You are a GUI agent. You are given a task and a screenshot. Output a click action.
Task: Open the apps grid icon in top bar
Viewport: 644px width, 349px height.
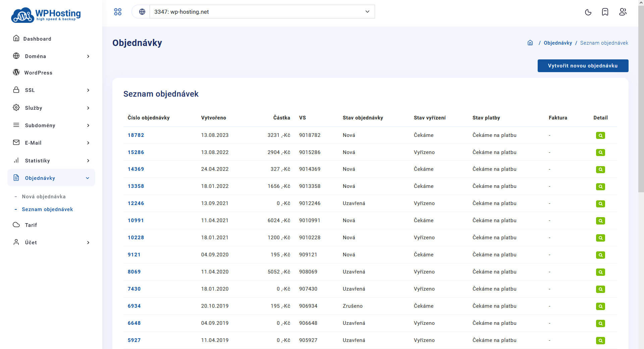(x=118, y=12)
